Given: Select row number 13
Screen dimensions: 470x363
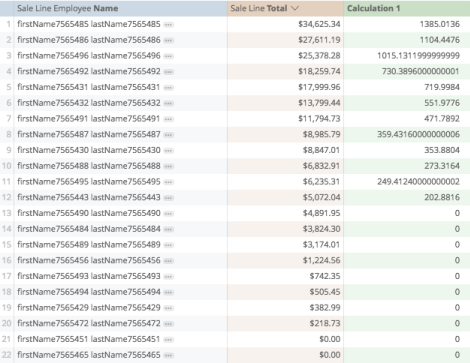Looking at the screenshot, I should click(7, 213).
